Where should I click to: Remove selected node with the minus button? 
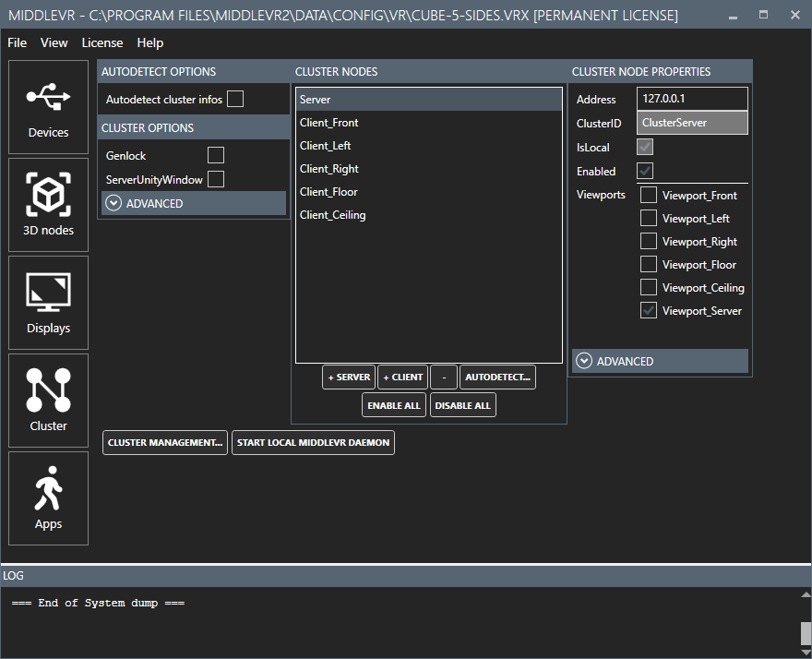point(444,377)
